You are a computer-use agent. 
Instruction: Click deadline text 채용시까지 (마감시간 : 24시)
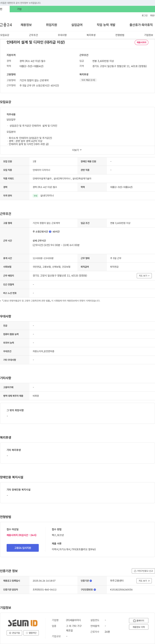(x=21, y=535)
